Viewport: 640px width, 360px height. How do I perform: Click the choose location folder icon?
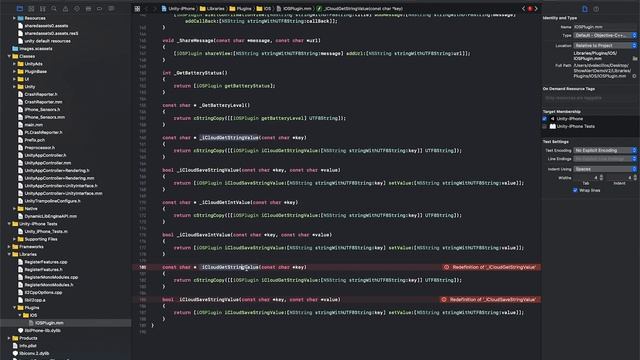pyautogui.click(x=635, y=58)
